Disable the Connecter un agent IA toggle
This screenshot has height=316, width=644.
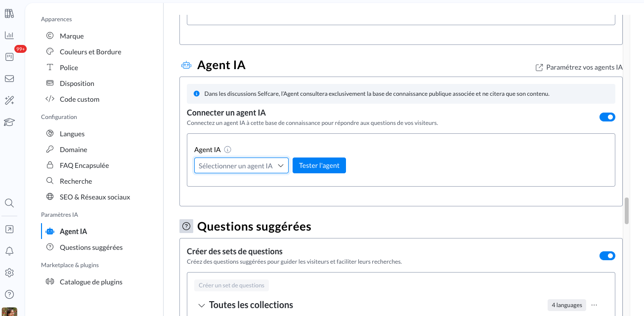(x=607, y=117)
